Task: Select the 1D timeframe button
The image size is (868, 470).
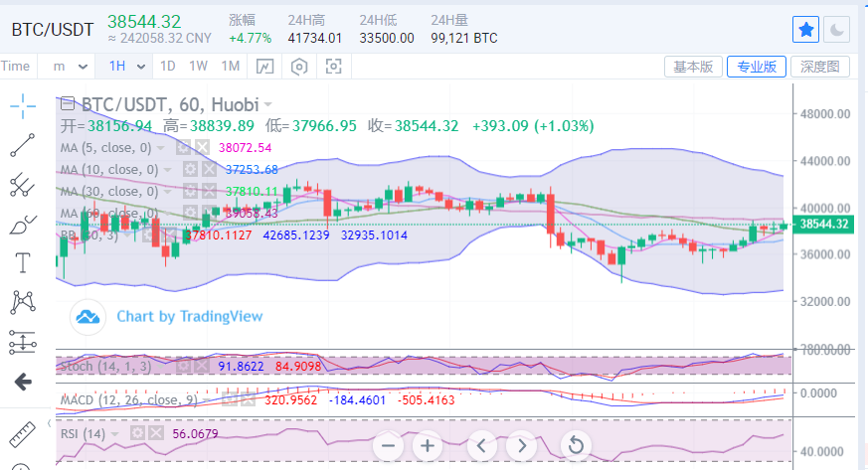Action: coord(168,67)
